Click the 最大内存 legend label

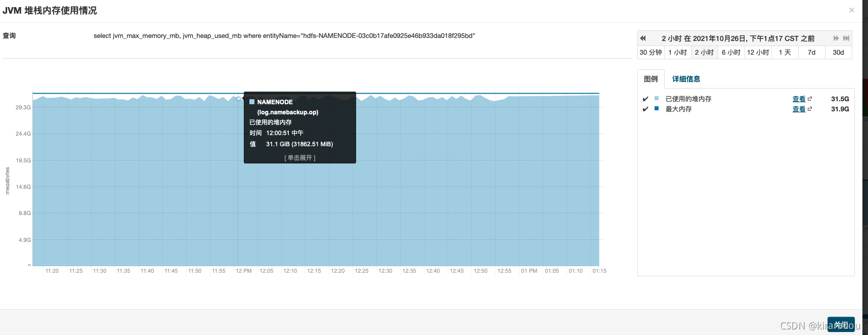678,109
